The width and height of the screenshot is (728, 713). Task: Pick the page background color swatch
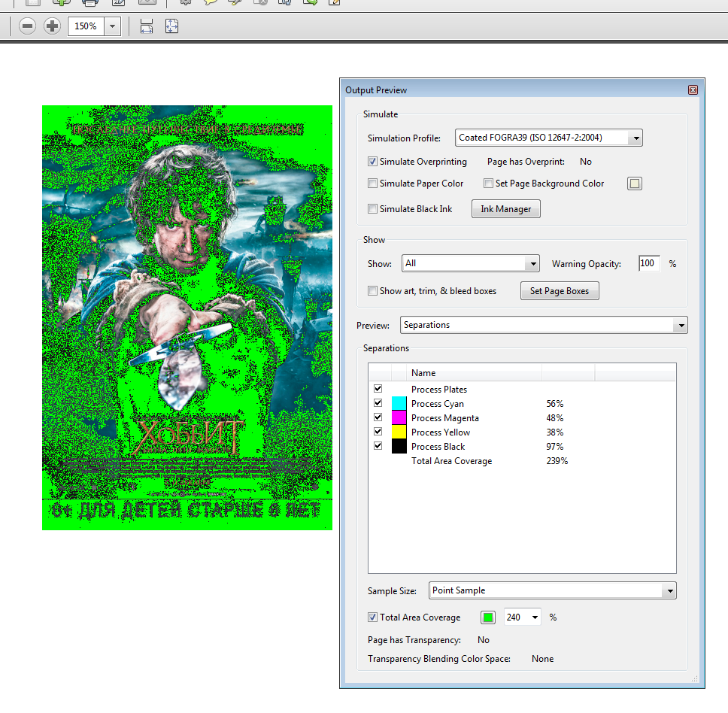[x=635, y=184]
